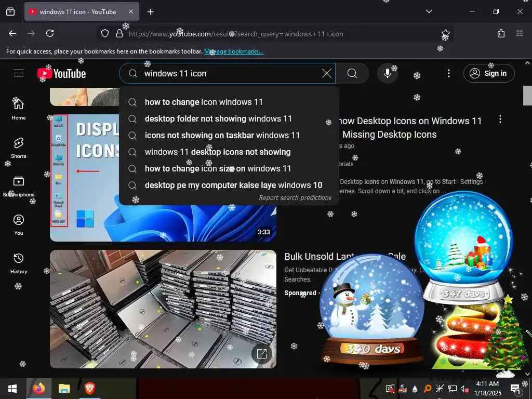The height and width of the screenshot is (399, 532).
Task: View site security padlock info
Action: click(x=119, y=33)
